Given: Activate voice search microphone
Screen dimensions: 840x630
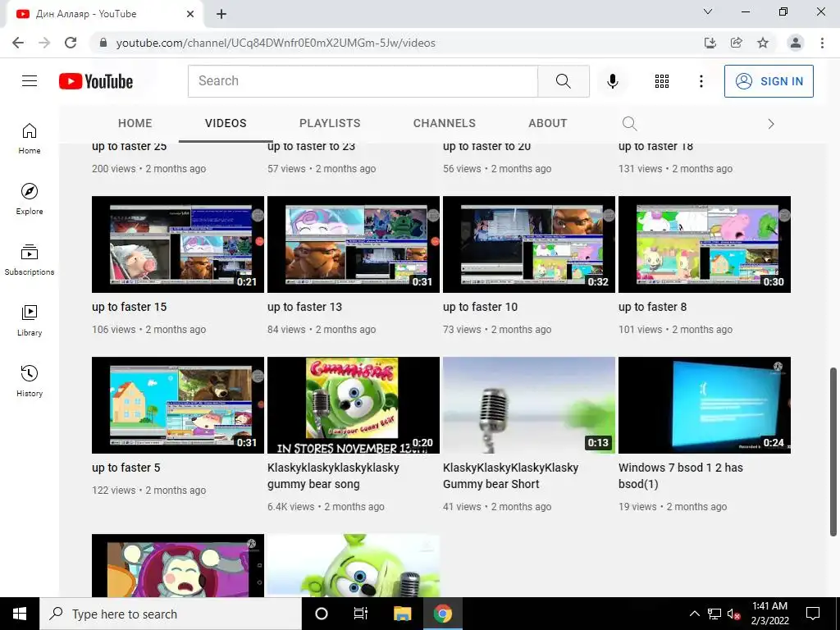Looking at the screenshot, I should tap(612, 81).
